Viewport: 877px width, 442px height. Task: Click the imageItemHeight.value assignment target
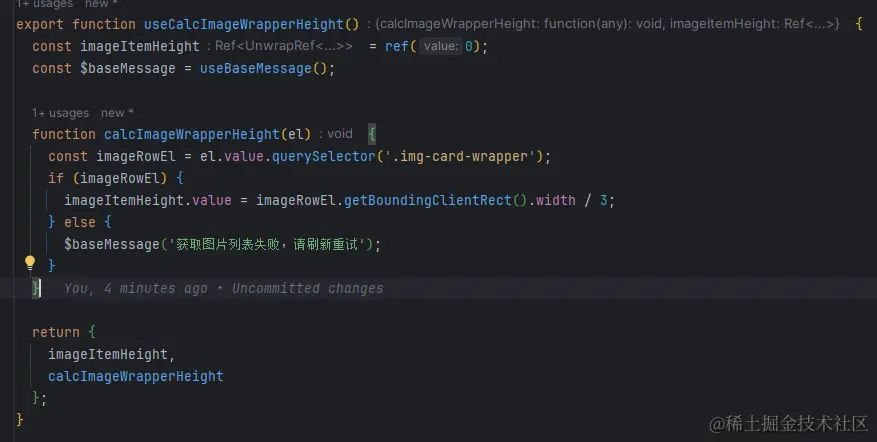point(148,200)
